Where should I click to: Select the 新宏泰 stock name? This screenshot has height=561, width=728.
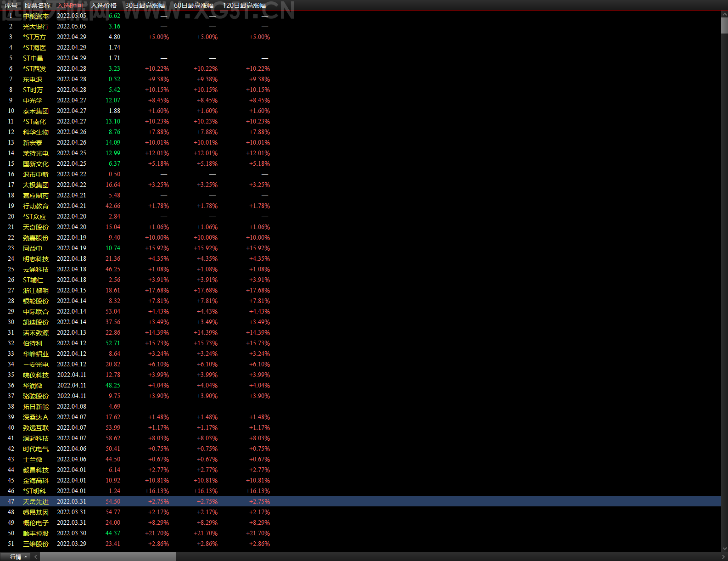[33, 143]
